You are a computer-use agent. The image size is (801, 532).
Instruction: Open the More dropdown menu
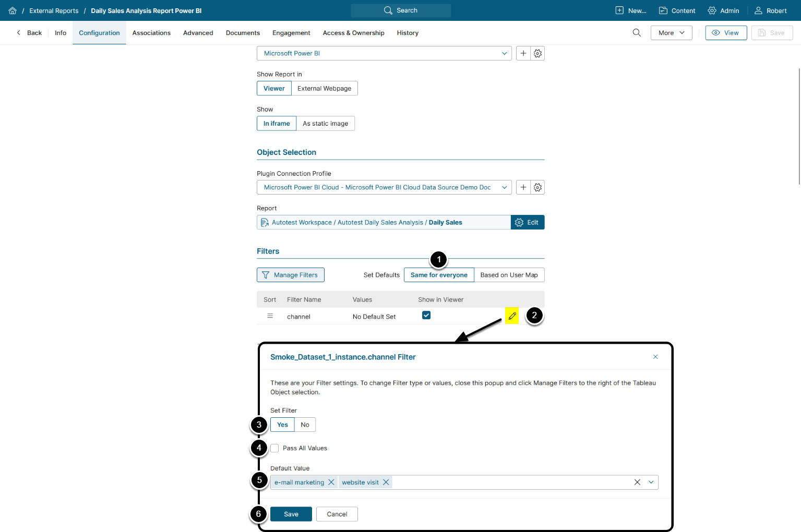coord(672,33)
